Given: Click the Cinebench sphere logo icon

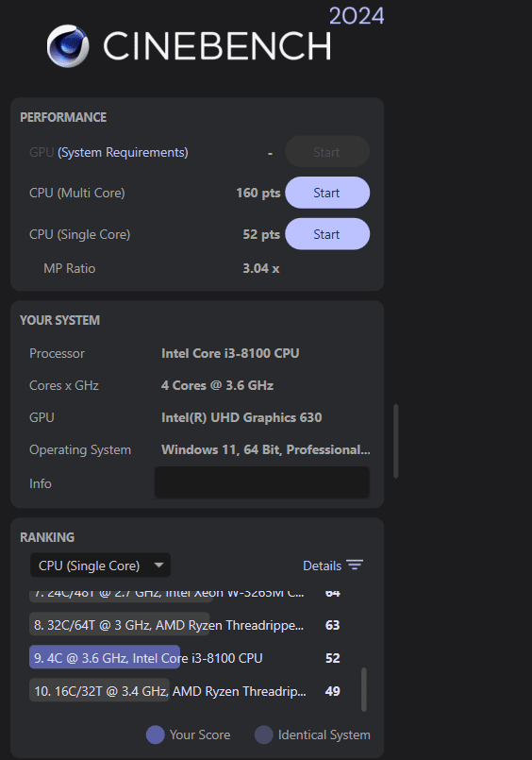Looking at the screenshot, I should click(x=68, y=46).
